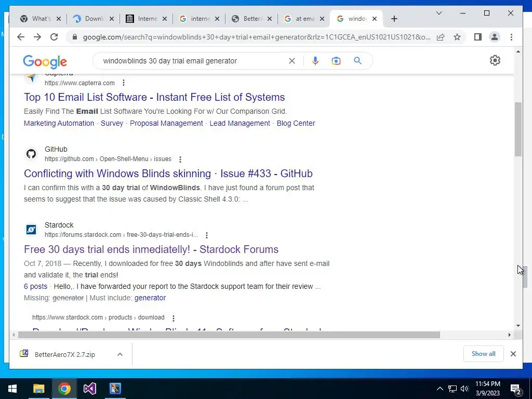
Task: Open the Windows notification center
Action: click(516, 389)
